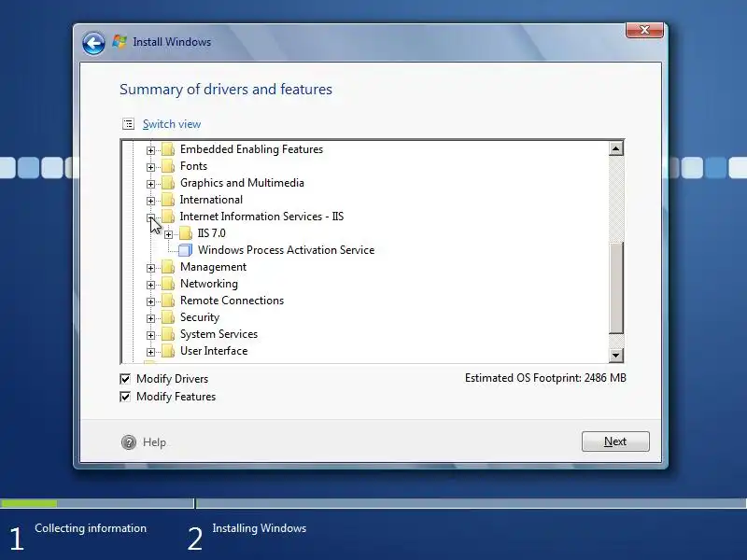Viewport: 747px width, 560px height.
Task: Select the Fonts folder icon
Action: click(168, 166)
